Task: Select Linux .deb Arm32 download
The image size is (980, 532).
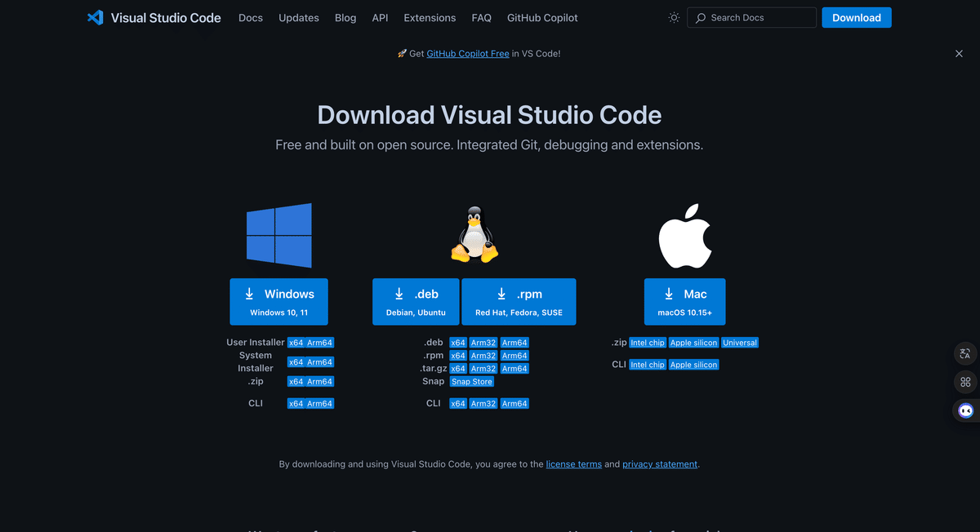Action: (x=483, y=343)
